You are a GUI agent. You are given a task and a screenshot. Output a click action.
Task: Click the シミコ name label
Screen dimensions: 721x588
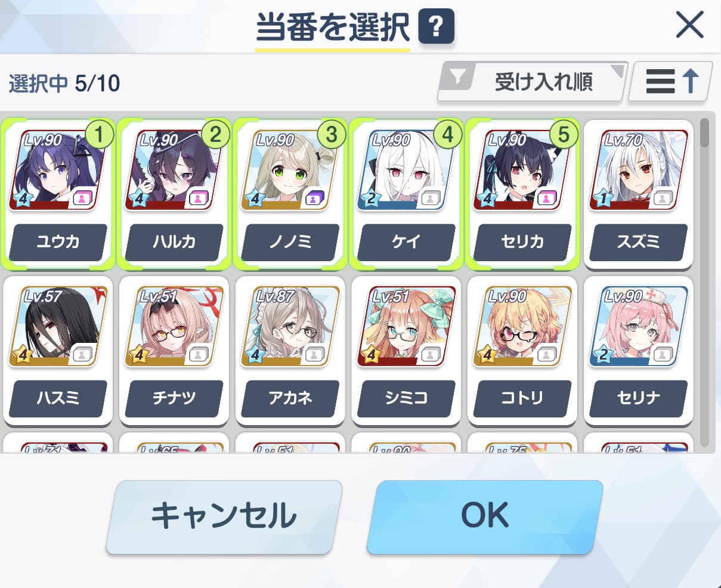tap(406, 398)
